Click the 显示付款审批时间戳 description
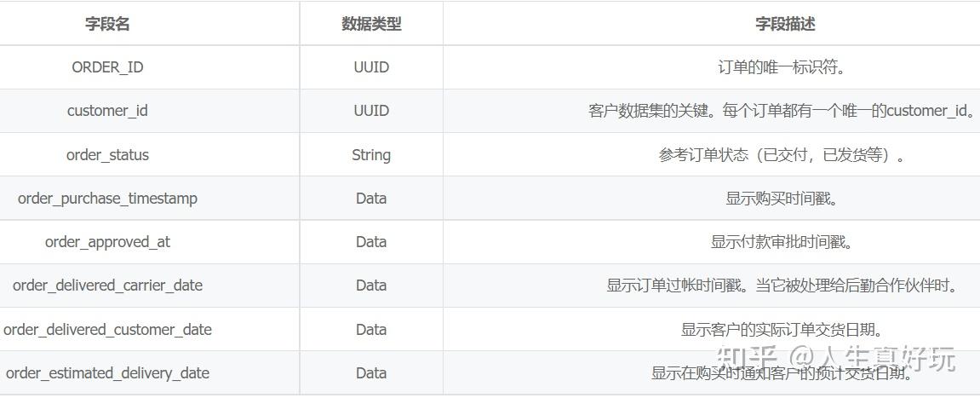This screenshot has height=398, width=980. point(782,242)
